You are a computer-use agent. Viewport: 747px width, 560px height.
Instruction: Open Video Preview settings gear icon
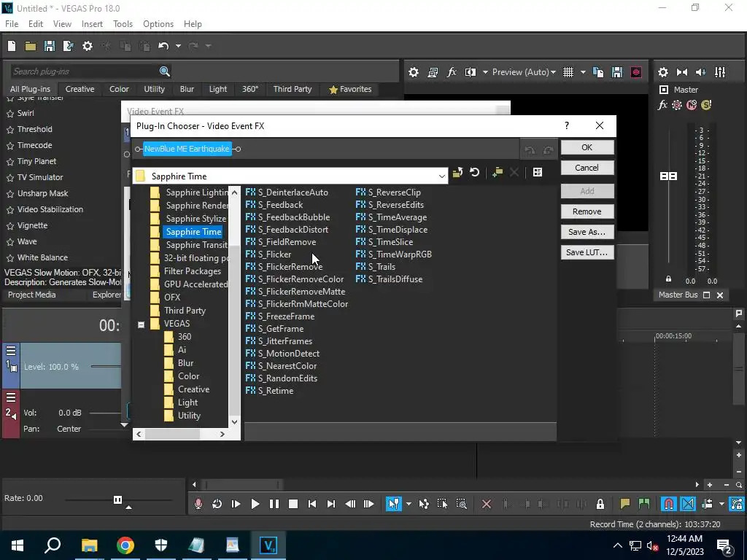(414, 72)
